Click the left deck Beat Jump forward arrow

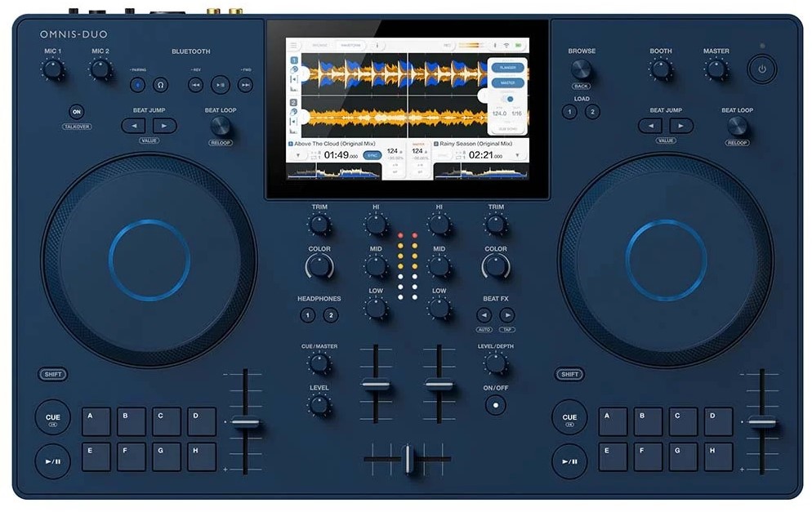163,125
